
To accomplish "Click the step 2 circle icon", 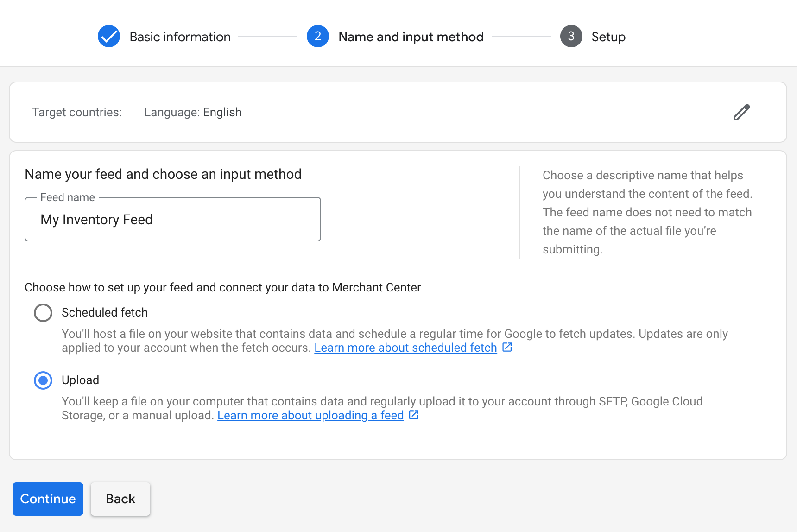I will point(318,36).
